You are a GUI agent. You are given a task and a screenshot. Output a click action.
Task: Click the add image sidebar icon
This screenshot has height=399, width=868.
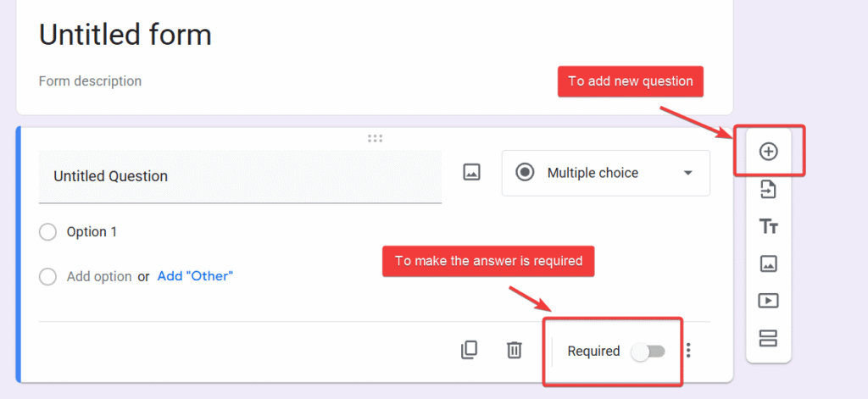pyautogui.click(x=768, y=263)
